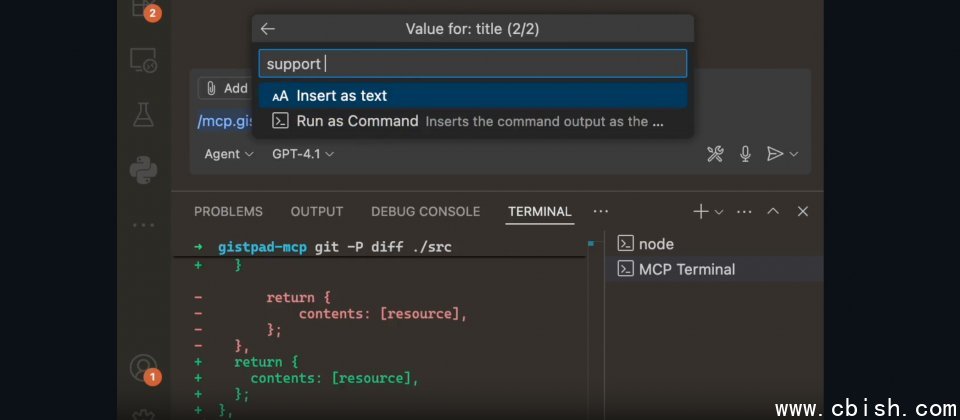Open the Accounts icon in activity bar
Viewport: 960px width, 420px height.
point(143,368)
